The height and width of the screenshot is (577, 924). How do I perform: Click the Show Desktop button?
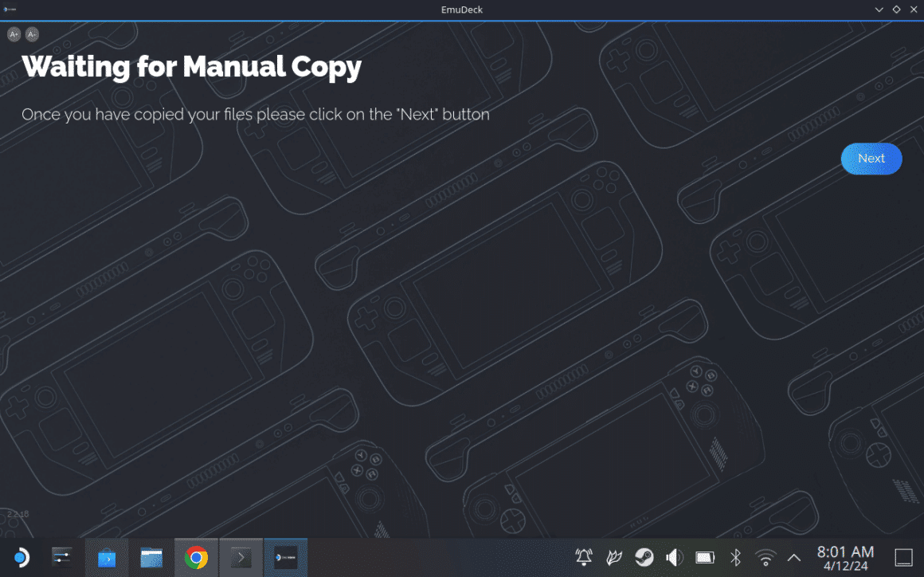click(903, 557)
